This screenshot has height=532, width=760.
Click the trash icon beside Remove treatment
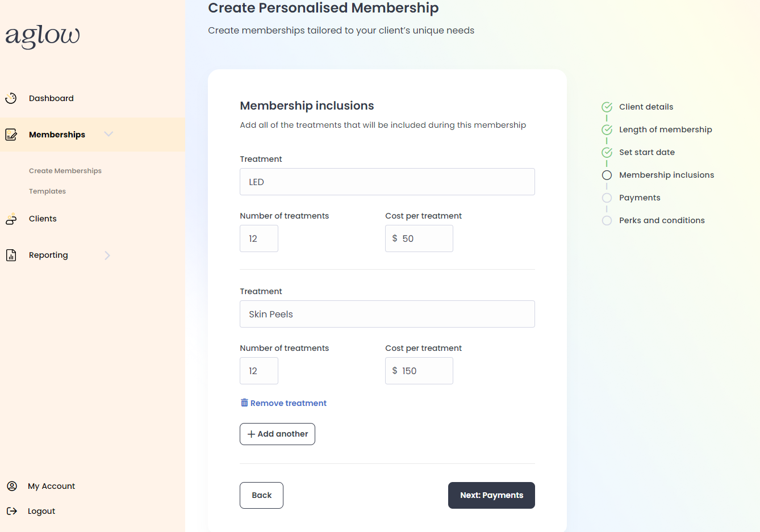244,403
